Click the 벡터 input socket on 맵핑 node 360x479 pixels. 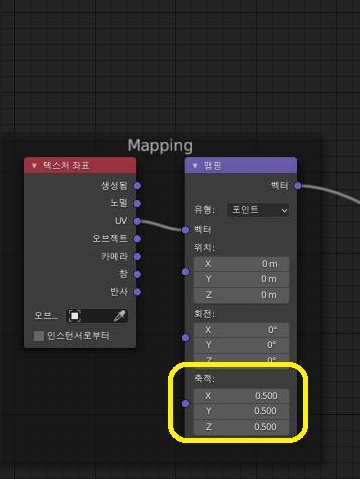tap(186, 230)
